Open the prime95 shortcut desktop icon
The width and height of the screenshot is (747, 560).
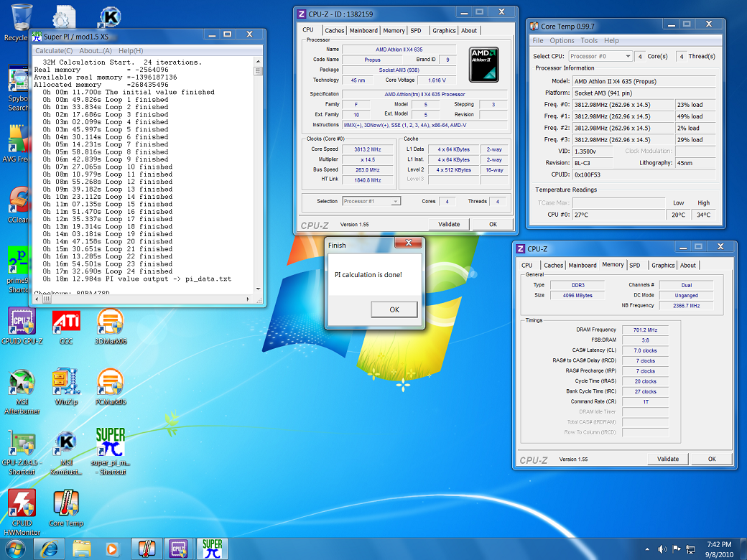pyautogui.click(x=18, y=269)
